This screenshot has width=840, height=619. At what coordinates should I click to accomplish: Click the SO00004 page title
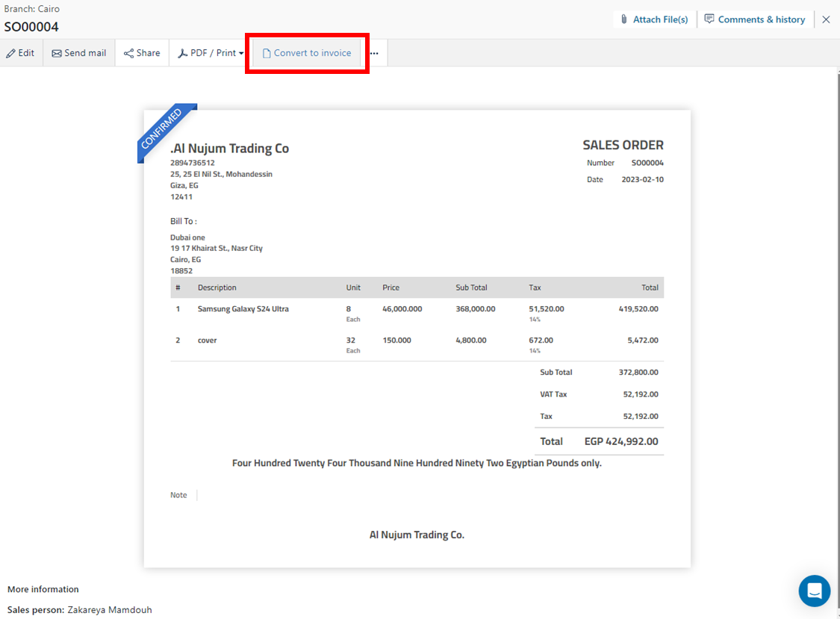(x=31, y=27)
